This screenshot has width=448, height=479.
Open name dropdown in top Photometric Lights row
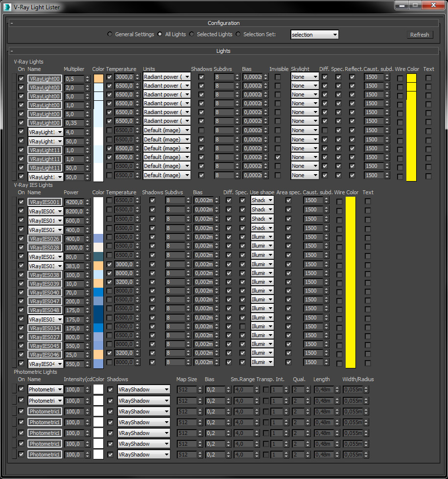coord(45,389)
